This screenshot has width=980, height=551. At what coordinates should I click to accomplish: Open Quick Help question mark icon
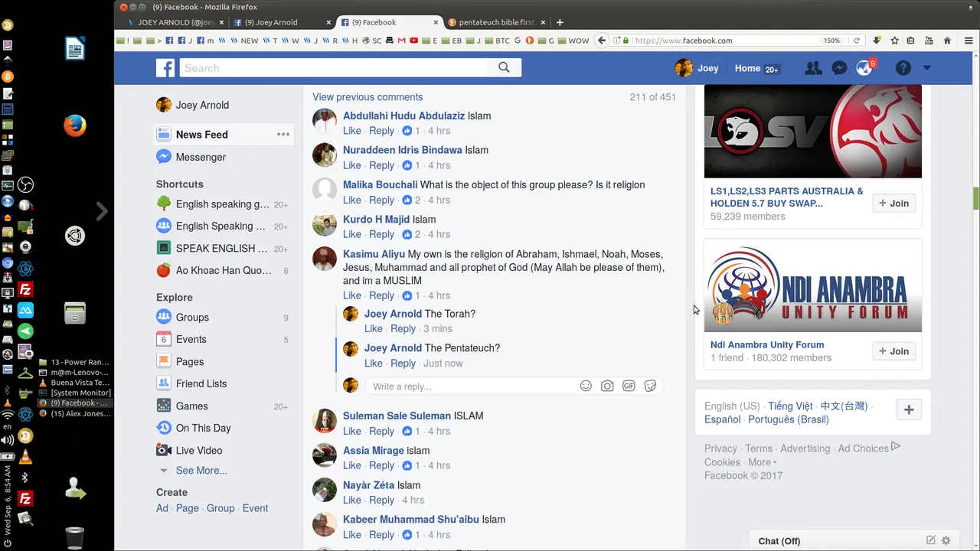(x=903, y=68)
